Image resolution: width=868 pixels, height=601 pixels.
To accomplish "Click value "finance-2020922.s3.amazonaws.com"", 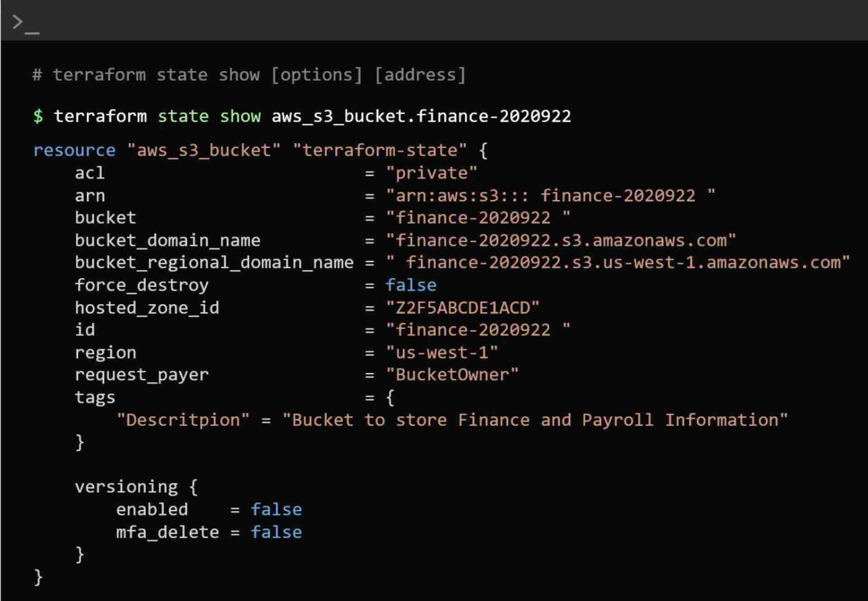I will point(561,240).
